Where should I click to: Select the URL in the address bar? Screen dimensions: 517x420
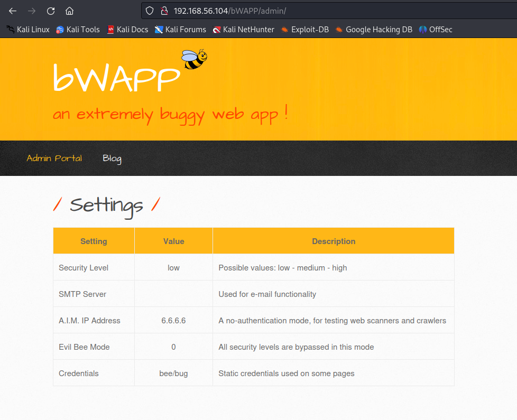point(230,11)
